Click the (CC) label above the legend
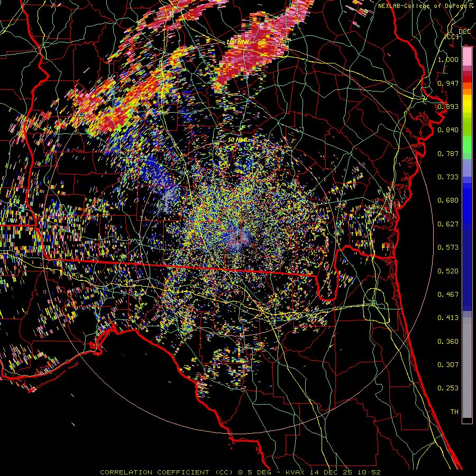Viewport: 476px width, 476px height. 452,36
